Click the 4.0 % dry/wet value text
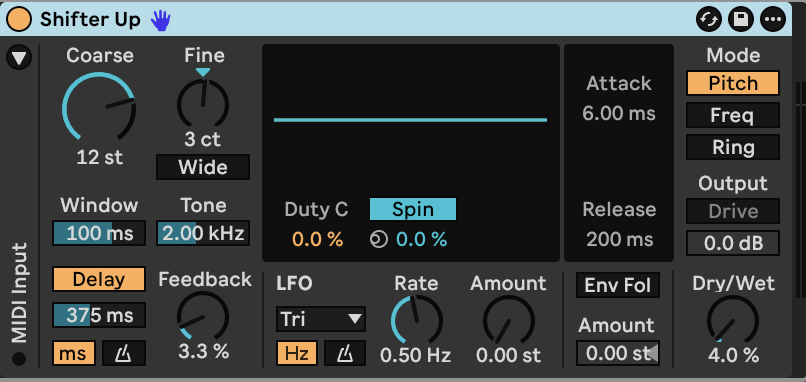The height and width of the screenshot is (382, 806). [733, 355]
